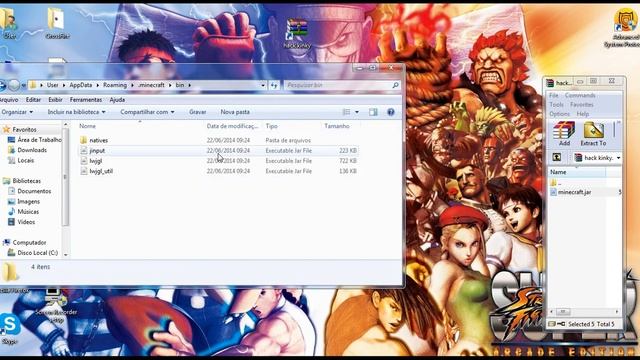Open Explorer help icon

pos(391,112)
